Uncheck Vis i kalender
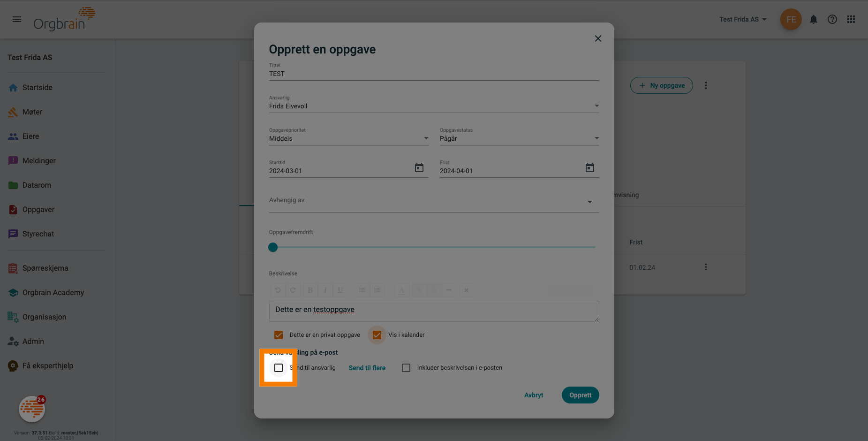The image size is (868, 441). [377, 335]
